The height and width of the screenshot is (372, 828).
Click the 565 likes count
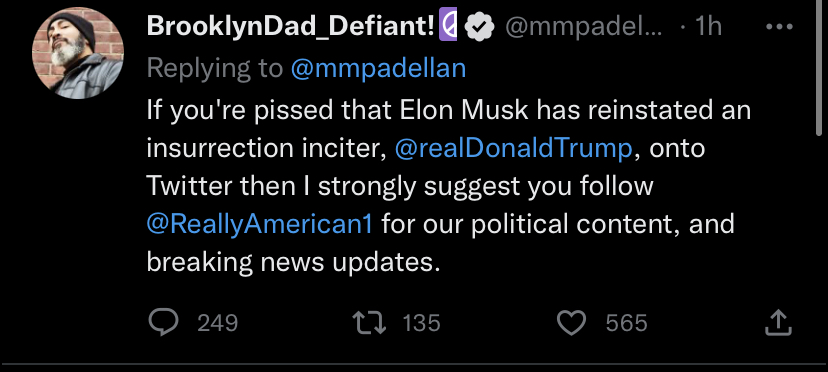[x=626, y=323]
